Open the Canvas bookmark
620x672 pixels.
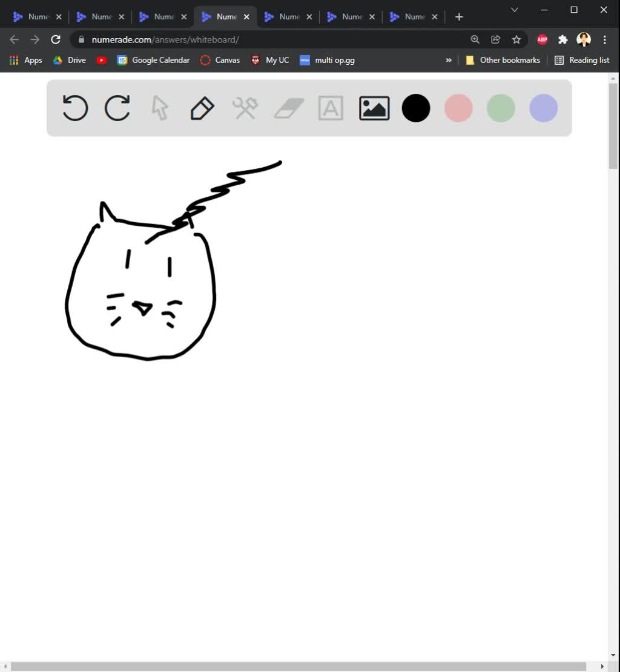point(220,60)
